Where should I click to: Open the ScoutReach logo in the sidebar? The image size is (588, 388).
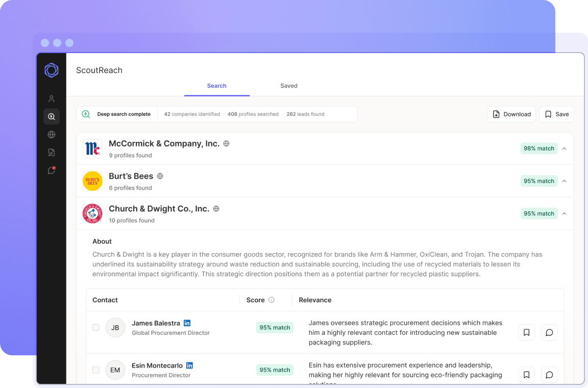pos(51,70)
